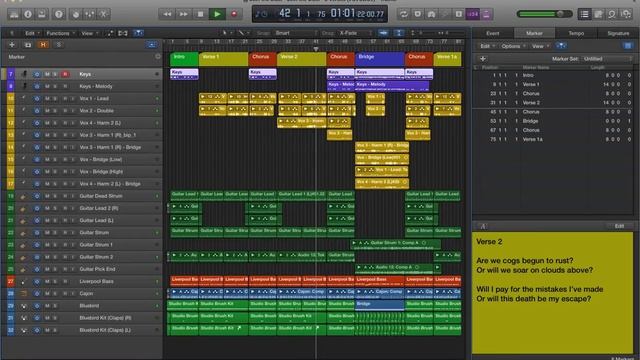Open Quick Help question mark button
The height and width of the screenshot is (360, 640).
point(59,14)
